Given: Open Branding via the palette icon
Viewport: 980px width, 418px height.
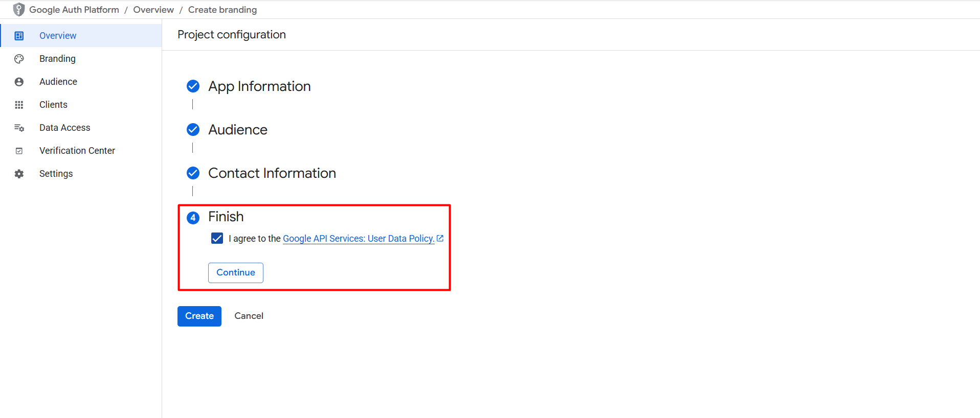Looking at the screenshot, I should [x=19, y=59].
